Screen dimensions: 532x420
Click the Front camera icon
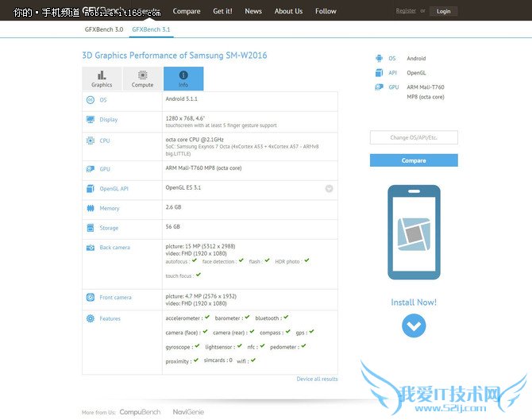coord(91,297)
